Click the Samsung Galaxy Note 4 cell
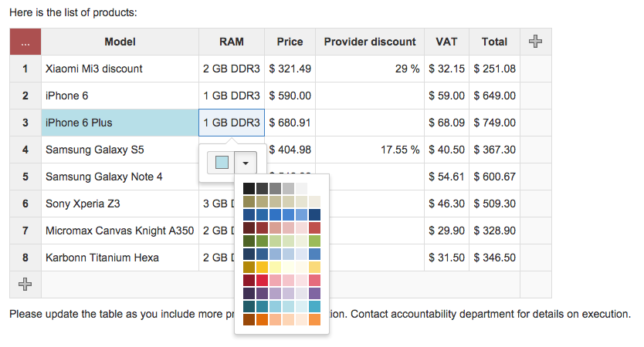Viewport: 644px width, 347px height. (120, 177)
